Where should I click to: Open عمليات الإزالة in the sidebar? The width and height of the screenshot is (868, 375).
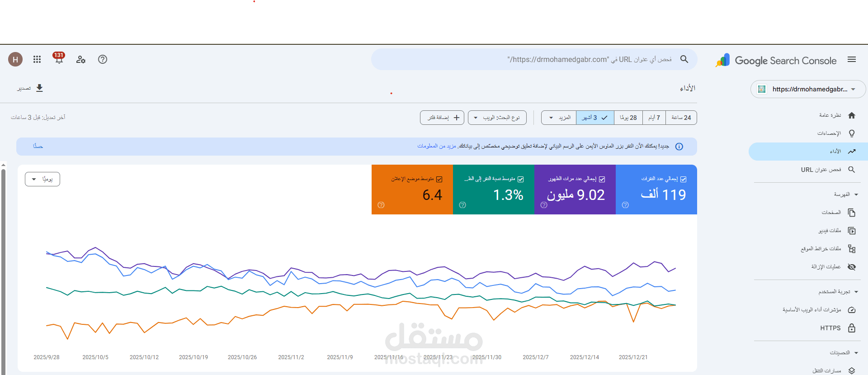point(826,267)
